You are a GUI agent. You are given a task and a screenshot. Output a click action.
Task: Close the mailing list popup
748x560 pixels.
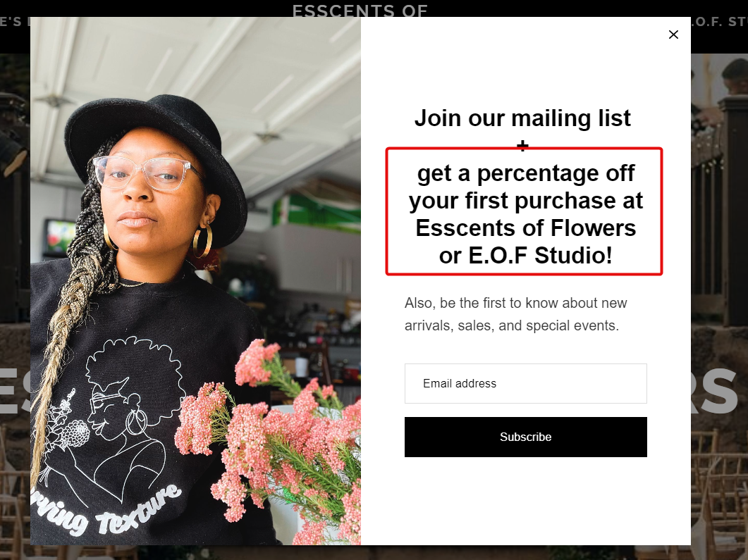click(673, 35)
